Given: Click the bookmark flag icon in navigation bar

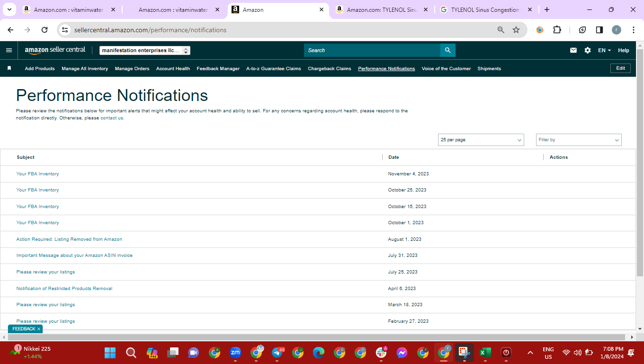Looking at the screenshot, I should [9, 68].
